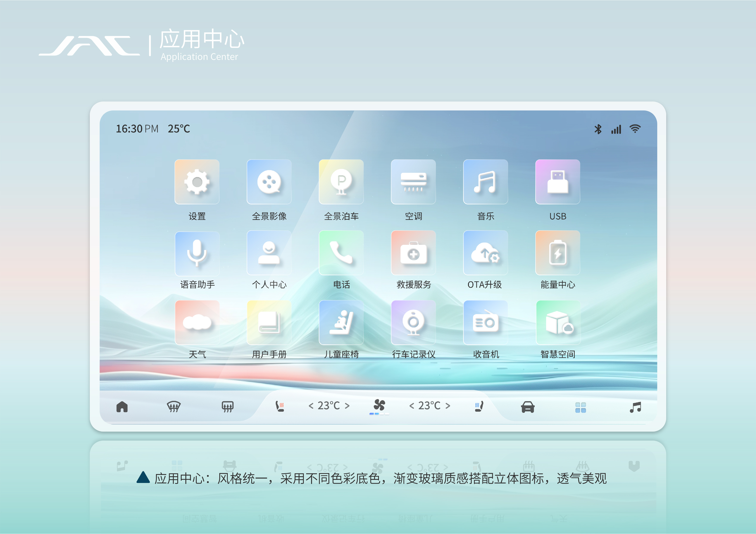The width and height of the screenshot is (756, 534).
Task: Open the 儿童座椅 child seat app
Action: tap(341, 322)
